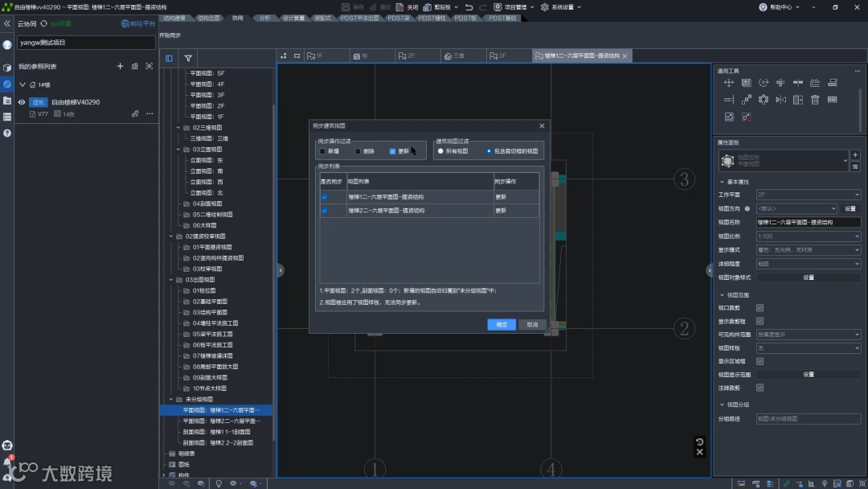Collapse the 基本属性 section
The image size is (868, 489).
click(x=722, y=182)
